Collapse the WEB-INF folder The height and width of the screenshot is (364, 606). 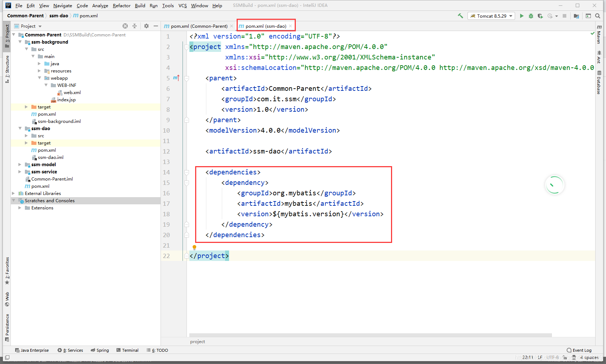click(46, 85)
